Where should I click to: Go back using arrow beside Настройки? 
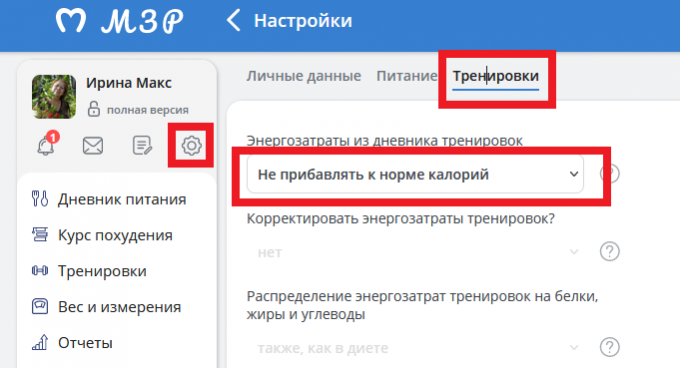click(x=233, y=20)
